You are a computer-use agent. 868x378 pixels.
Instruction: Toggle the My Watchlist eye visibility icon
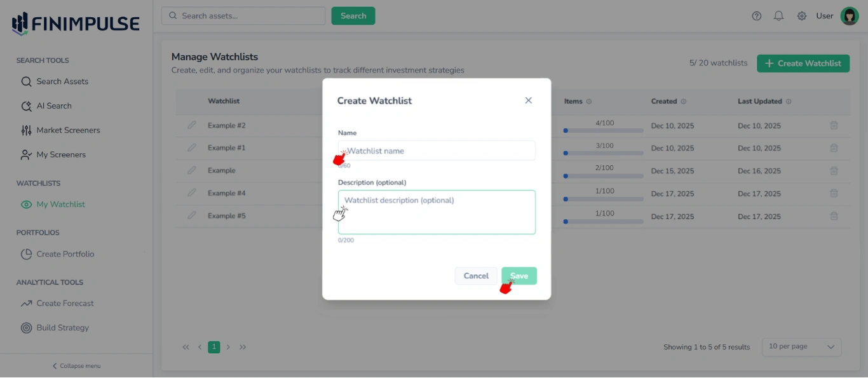26,204
